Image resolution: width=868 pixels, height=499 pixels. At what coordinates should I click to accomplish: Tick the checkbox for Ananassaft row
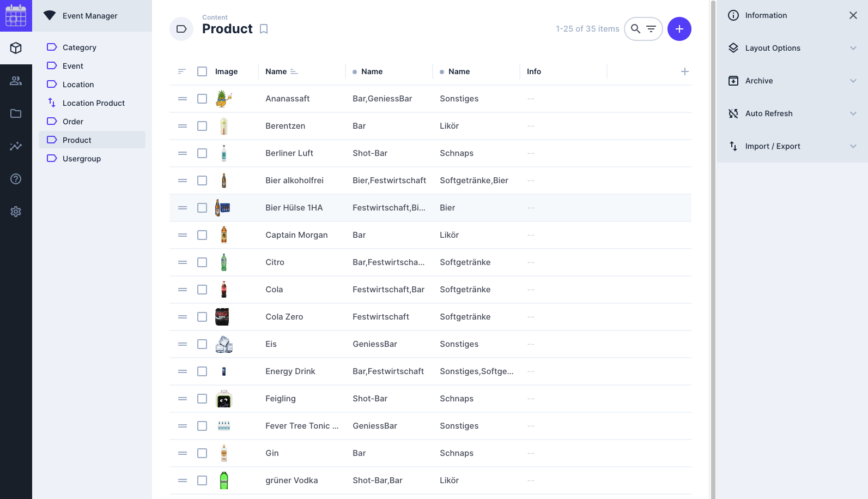(x=202, y=99)
